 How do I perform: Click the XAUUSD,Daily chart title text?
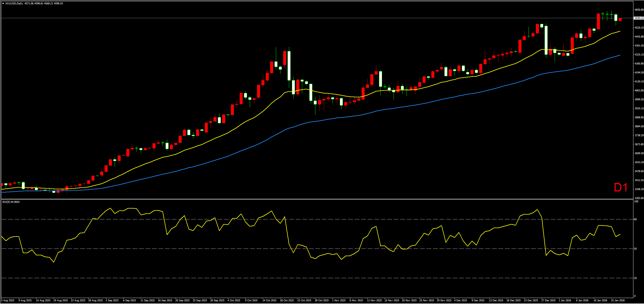click(x=14, y=4)
